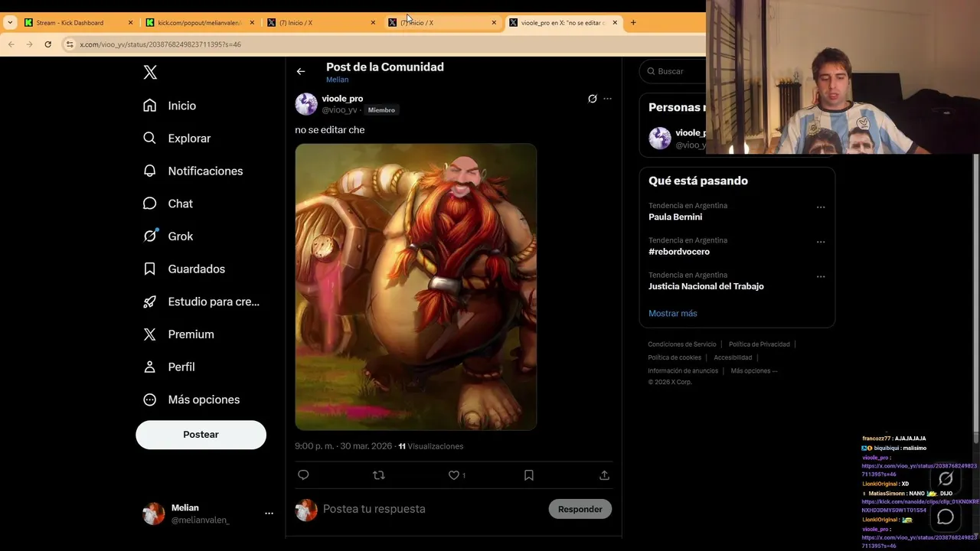The image size is (980, 551).
Task: Open options dots for #rebordvocero trend
Action: point(821,242)
